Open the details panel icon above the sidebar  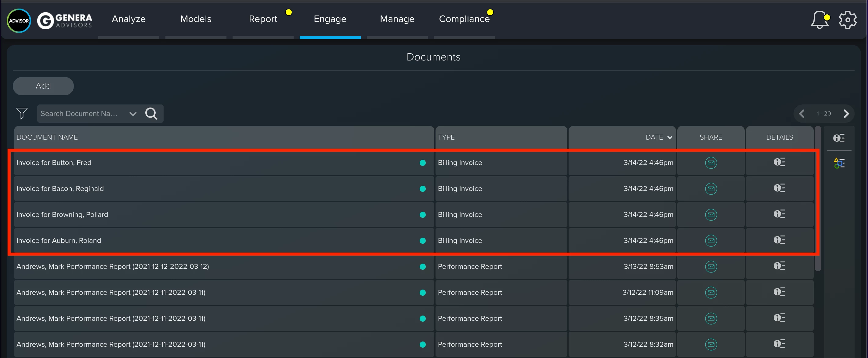click(839, 138)
